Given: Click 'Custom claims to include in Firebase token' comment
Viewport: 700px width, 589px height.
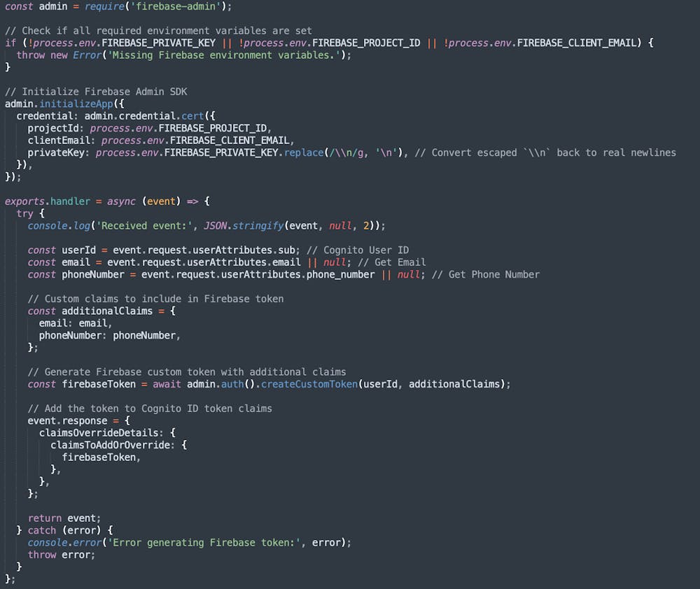Looking at the screenshot, I should click(155, 299).
